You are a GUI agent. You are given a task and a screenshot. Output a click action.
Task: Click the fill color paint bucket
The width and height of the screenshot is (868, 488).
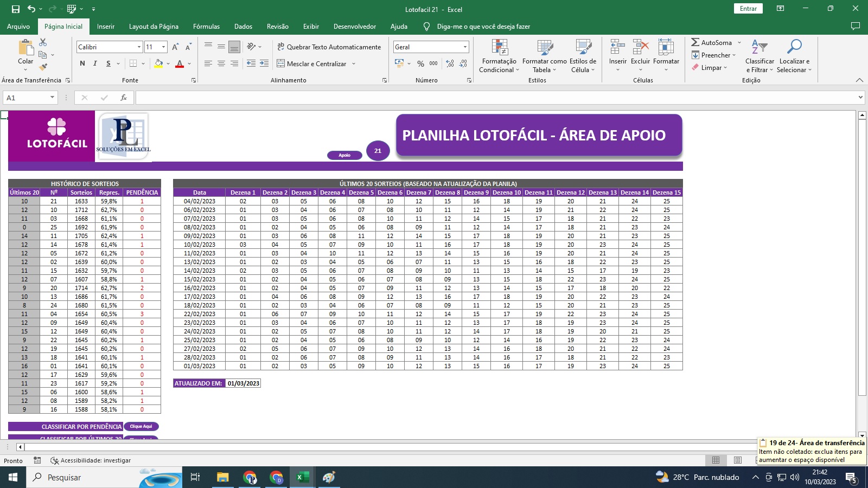tap(158, 63)
